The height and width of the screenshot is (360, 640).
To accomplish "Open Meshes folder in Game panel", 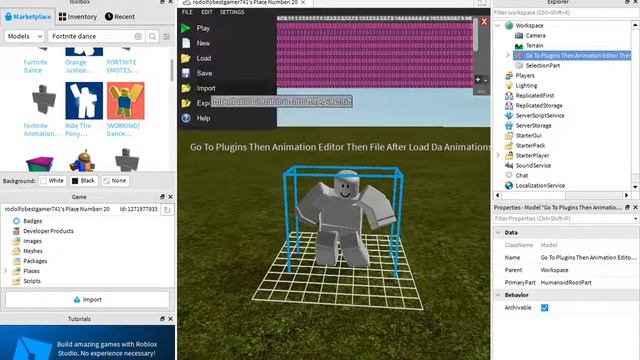I will (27, 251).
